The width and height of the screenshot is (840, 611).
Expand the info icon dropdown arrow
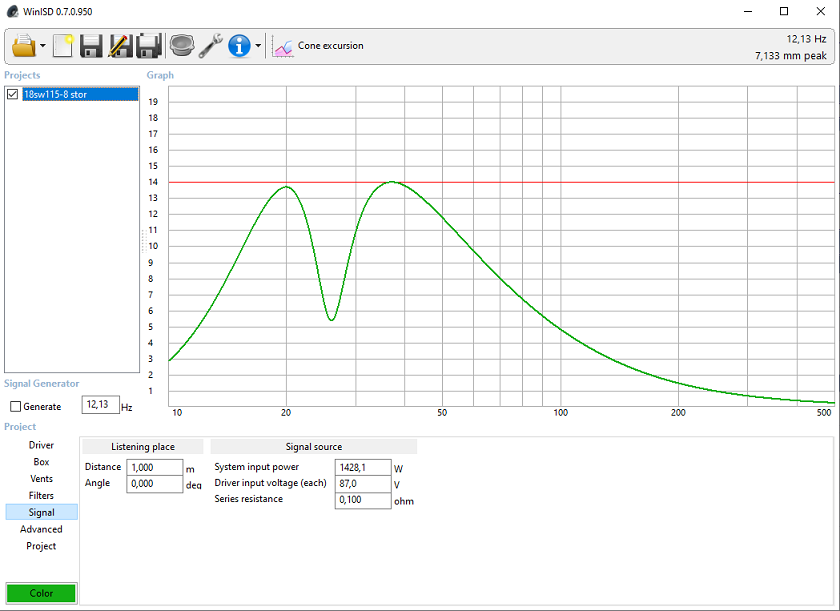(258, 46)
